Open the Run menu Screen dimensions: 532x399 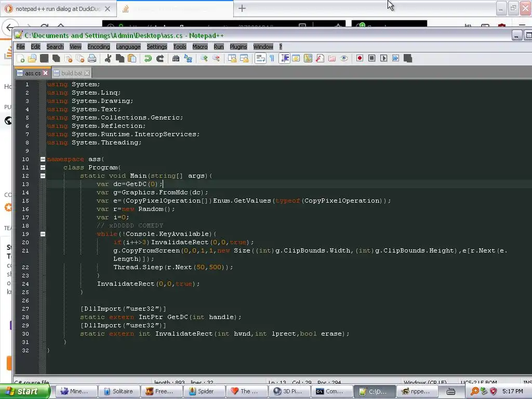click(x=219, y=46)
